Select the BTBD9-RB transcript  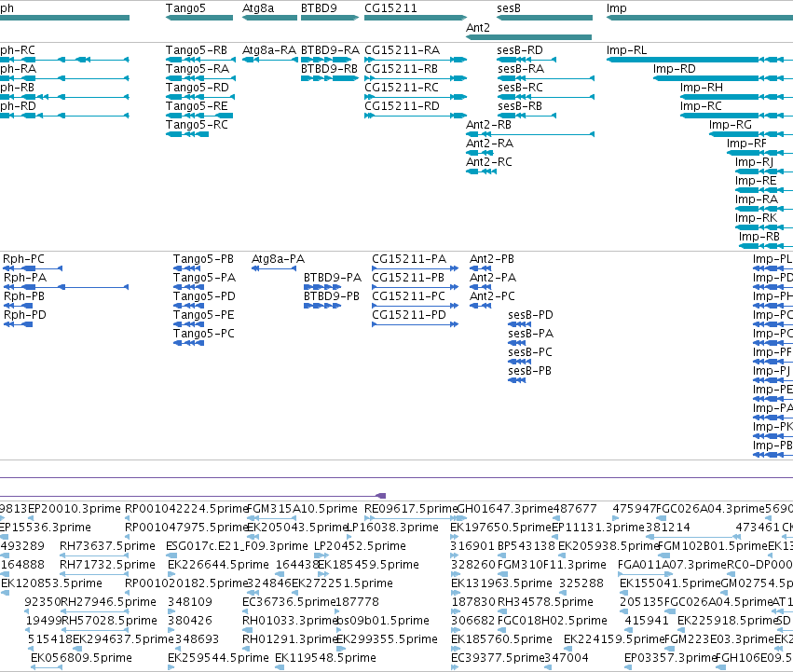coord(330,78)
